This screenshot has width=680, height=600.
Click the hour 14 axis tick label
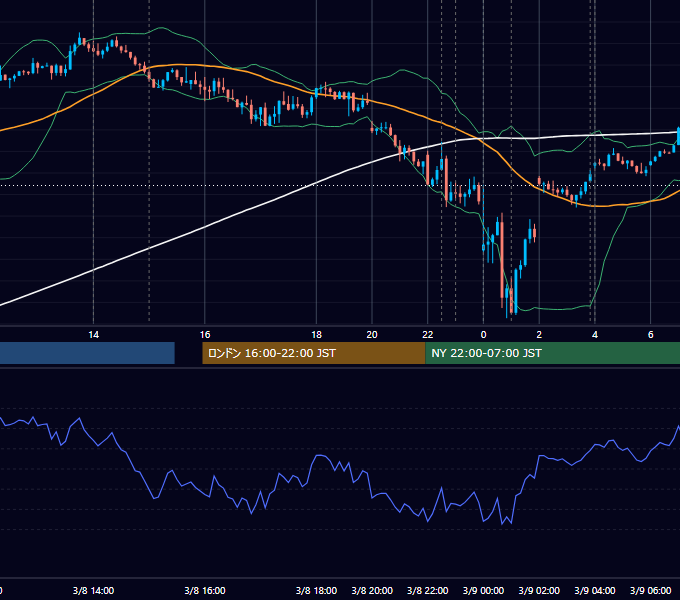coord(93,335)
